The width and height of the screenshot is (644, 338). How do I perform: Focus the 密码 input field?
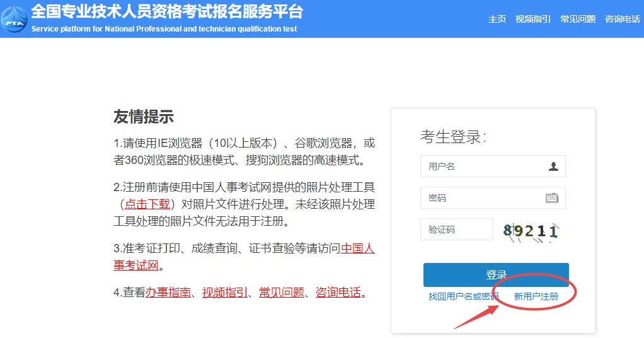[493, 198]
